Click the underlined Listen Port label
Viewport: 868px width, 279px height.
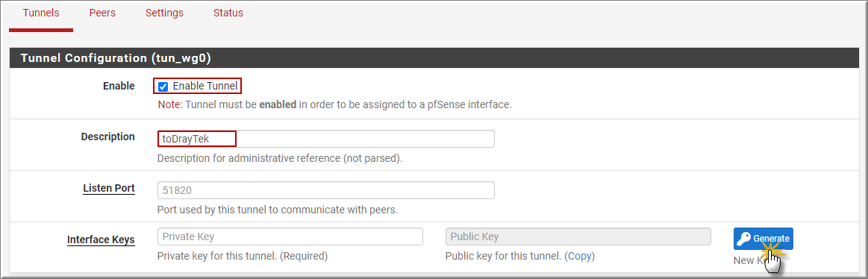(x=108, y=188)
